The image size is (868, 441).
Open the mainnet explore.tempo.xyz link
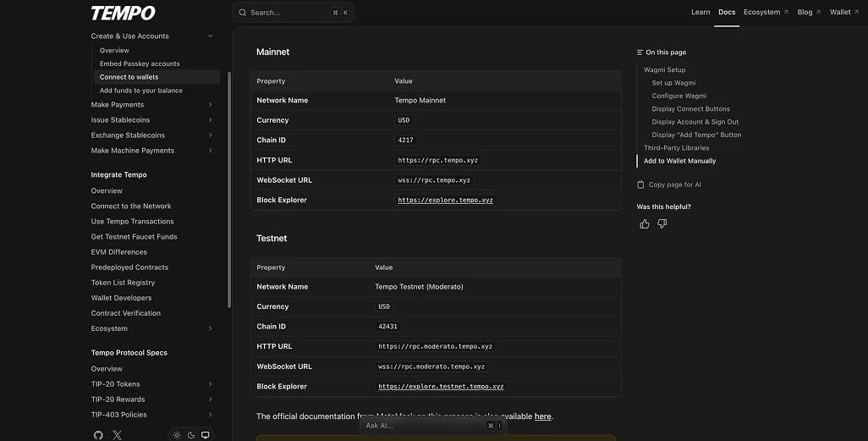tap(445, 200)
